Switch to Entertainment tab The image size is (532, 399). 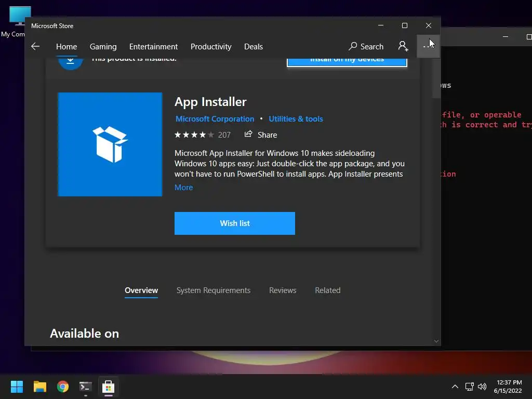click(153, 46)
